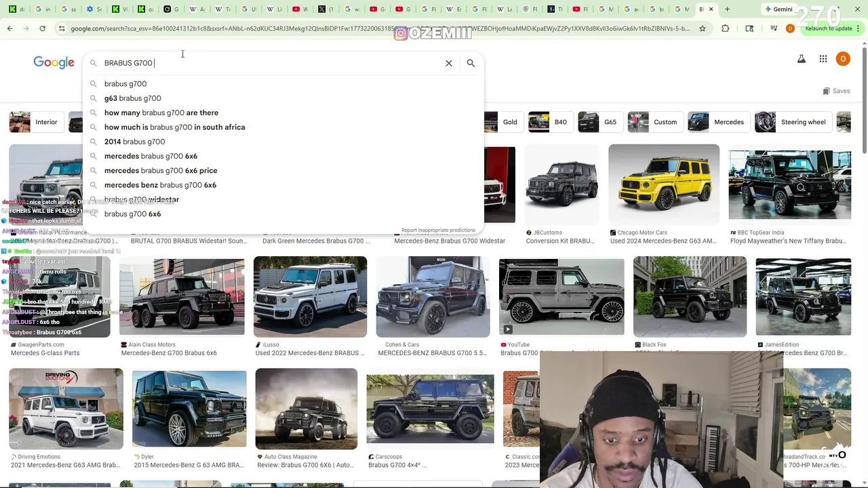Click 'Report inappropriate predictions' link
The width and height of the screenshot is (868, 488).
click(x=438, y=230)
